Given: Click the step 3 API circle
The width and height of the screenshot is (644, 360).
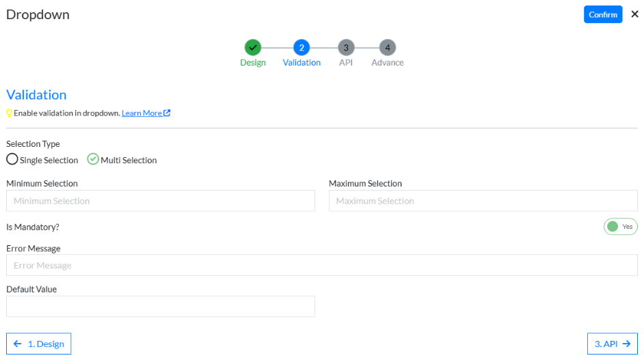Looking at the screenshot, I should 346,47.
